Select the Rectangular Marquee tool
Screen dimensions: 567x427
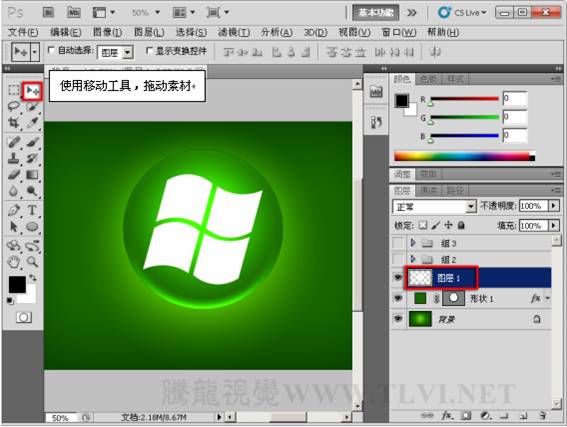pos(14,90)
